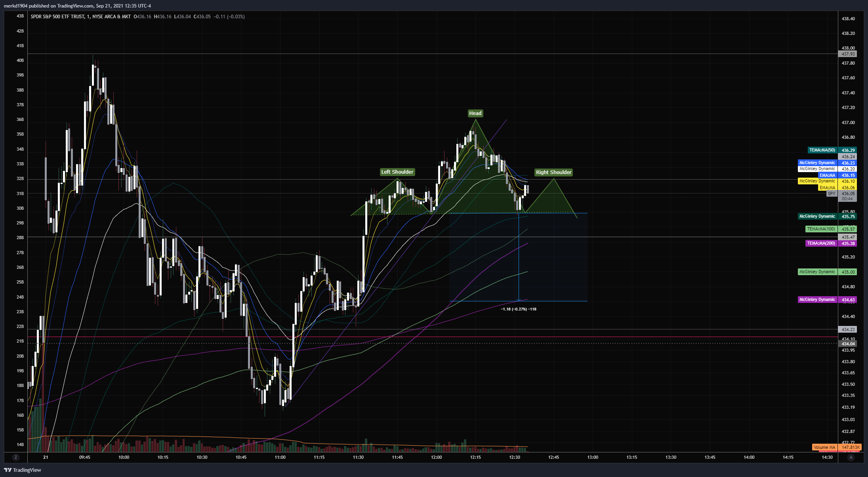Select the Head pattern label
This screenshot has height=477, width=868.
[x=475, y=113]
